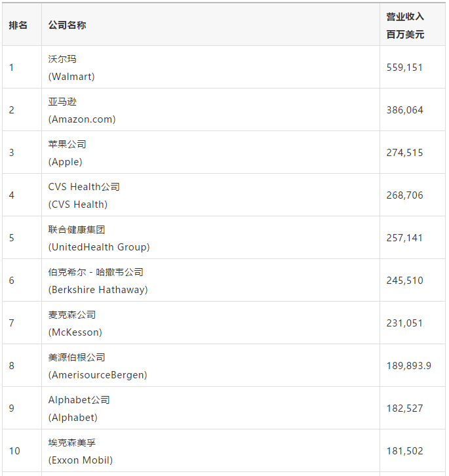Click Apple's revenue value 274,515
The height and width of the screenshot is (476, 449).
[x=405, y=153]
